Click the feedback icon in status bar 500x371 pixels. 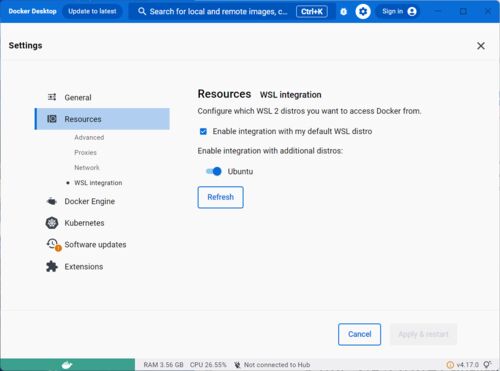click(x=487, y=364)
